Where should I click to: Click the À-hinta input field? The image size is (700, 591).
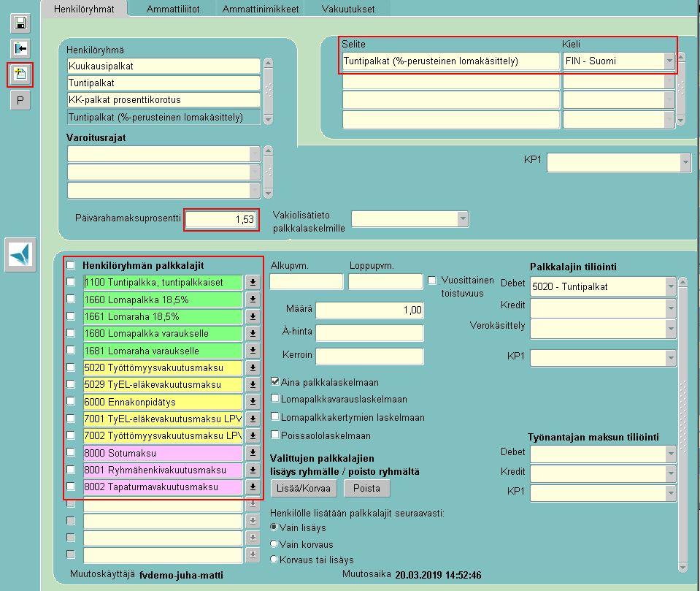369,332
